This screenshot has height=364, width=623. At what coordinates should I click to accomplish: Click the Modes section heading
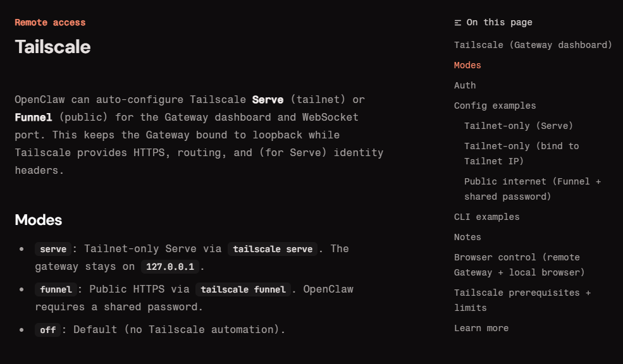tap(39, 220)
